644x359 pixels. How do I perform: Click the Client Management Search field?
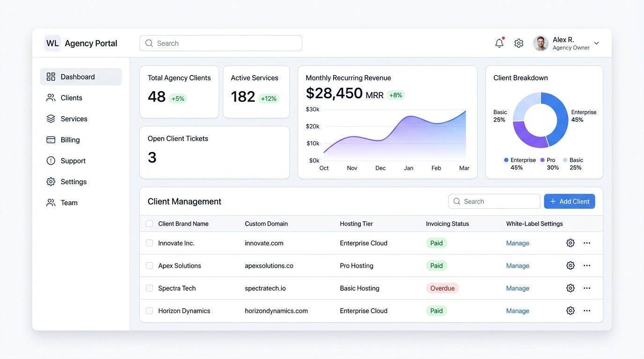pyautogui.click(x=494, y=201)
